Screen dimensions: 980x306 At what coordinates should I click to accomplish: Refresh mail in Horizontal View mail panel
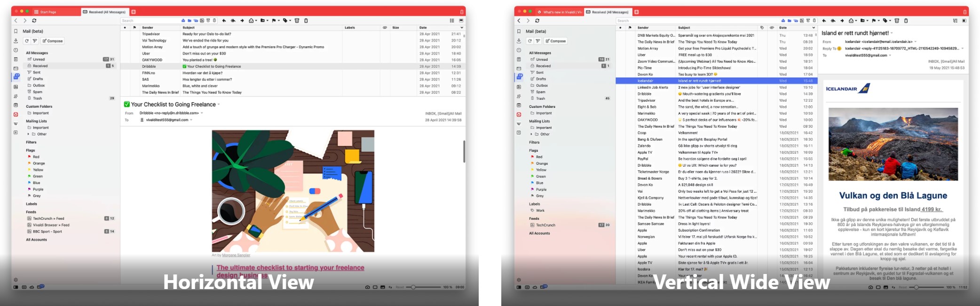(27, 41)
